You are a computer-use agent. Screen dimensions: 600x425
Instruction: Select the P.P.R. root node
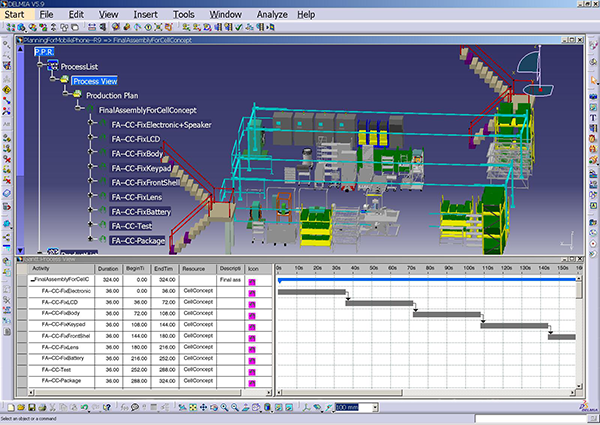click(43, 50)
